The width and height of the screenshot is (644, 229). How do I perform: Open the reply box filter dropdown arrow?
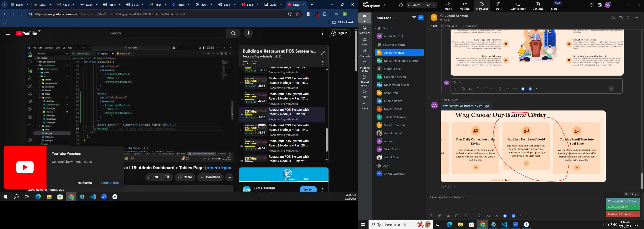(617, 89)
